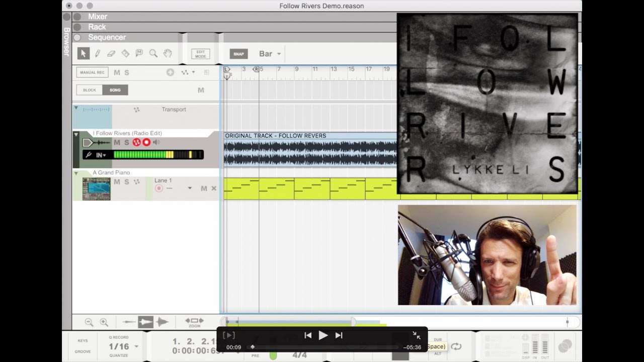Toggle the M button in the Block/Song row
644x362 pixels.
click(x=201, y=90)
